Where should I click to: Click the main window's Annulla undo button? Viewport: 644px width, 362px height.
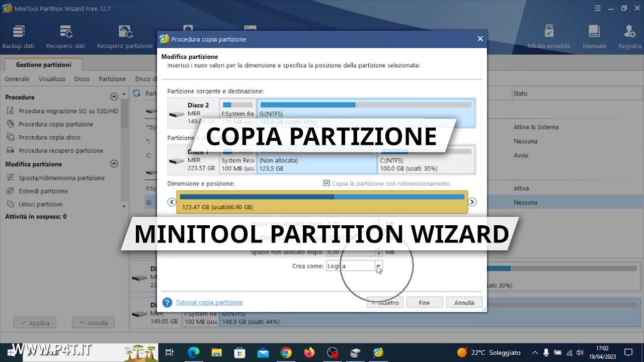(93, 323)
